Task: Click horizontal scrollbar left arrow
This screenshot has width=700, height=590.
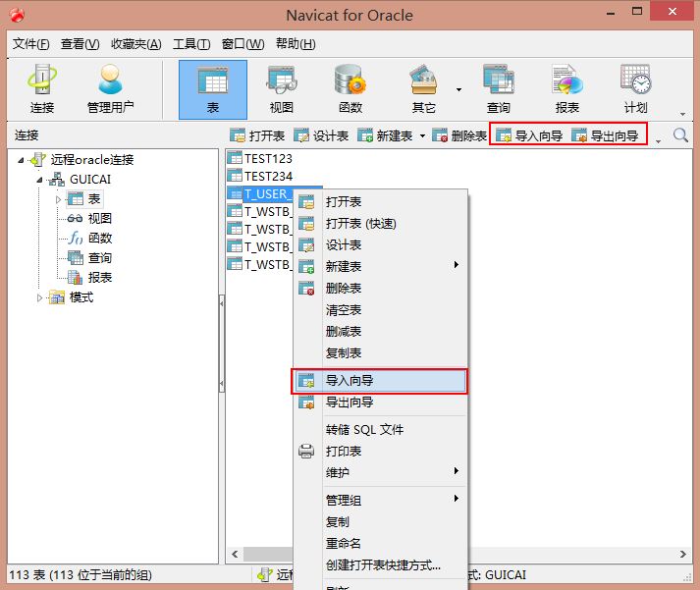Action: (235, 554)
